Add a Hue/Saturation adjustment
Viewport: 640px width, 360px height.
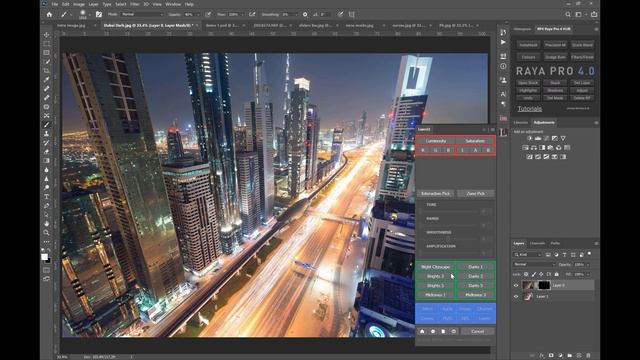[525, 147]
